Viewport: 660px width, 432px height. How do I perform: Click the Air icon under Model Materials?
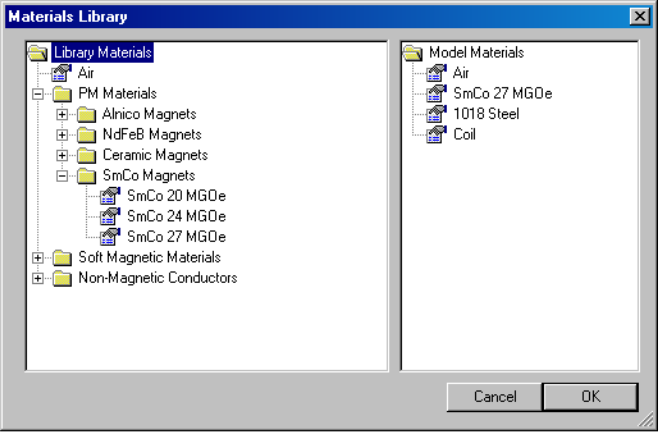click(437, 73)
